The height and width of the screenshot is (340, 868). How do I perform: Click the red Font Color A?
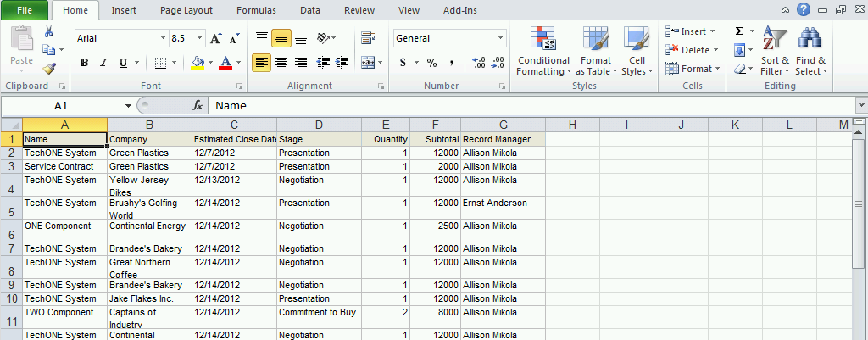pos(225,63)
